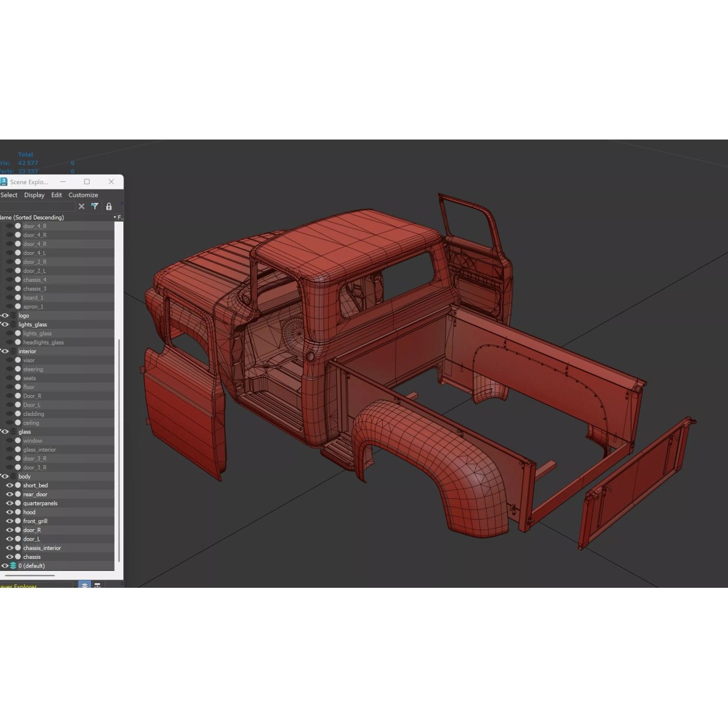Show seats using its dimmed eye icon
Screen dimensions: 728x728
pyautogui.click(x=9, y=378)
